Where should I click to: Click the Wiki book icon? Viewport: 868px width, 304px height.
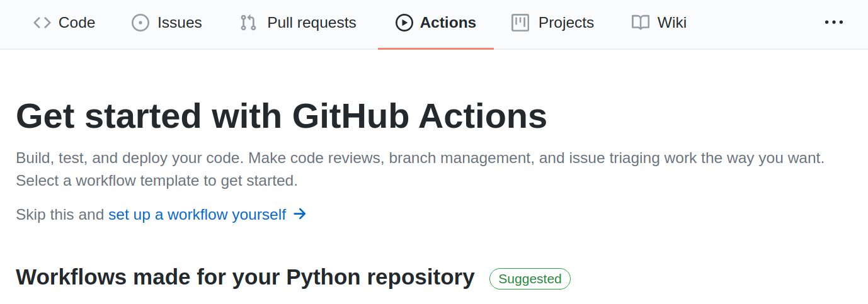(x=641, y=23)
